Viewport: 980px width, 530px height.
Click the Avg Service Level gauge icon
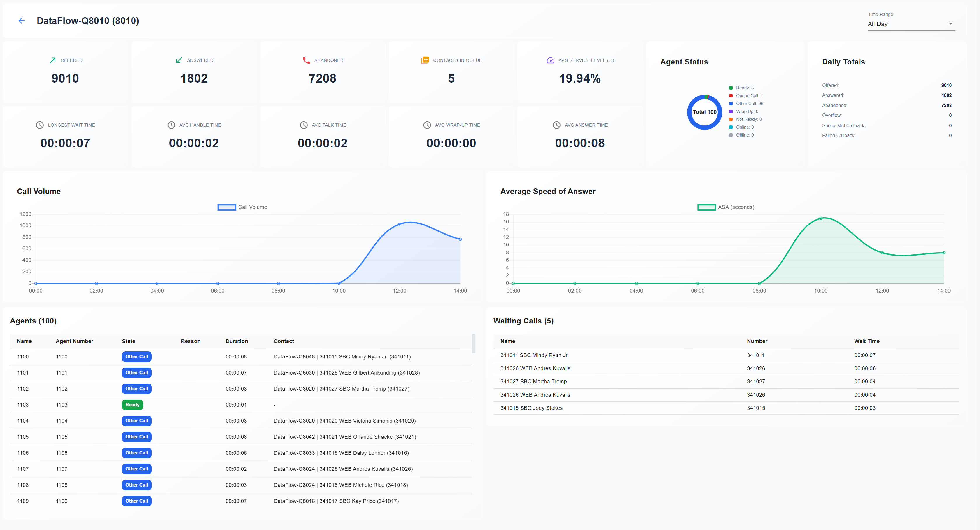click(550, 60)
